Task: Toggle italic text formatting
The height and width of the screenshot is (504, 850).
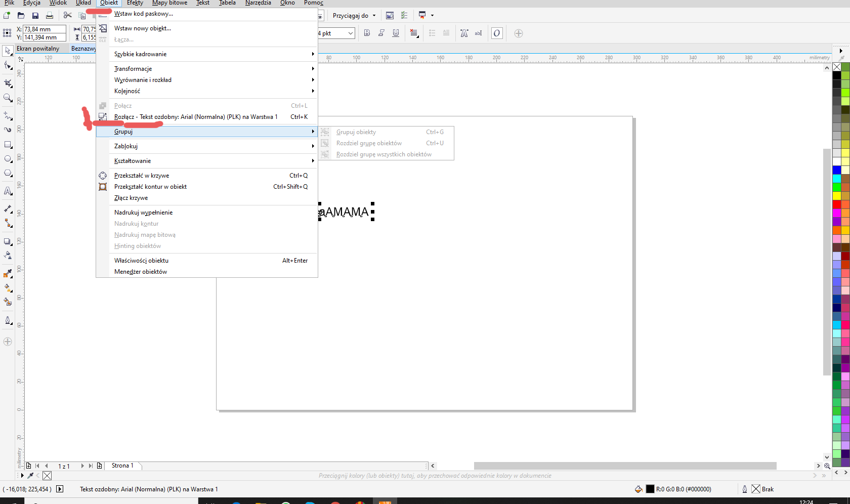Action: (x=381, y=33)
